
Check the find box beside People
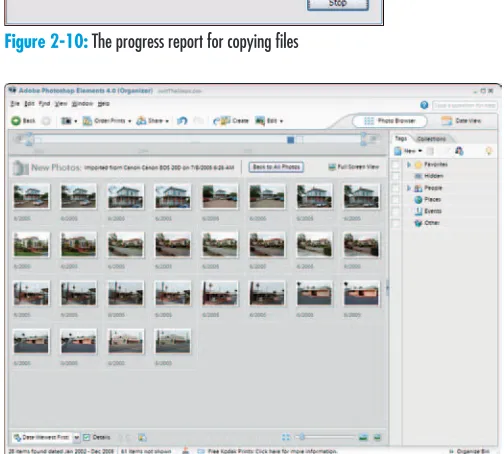(396, 188)
